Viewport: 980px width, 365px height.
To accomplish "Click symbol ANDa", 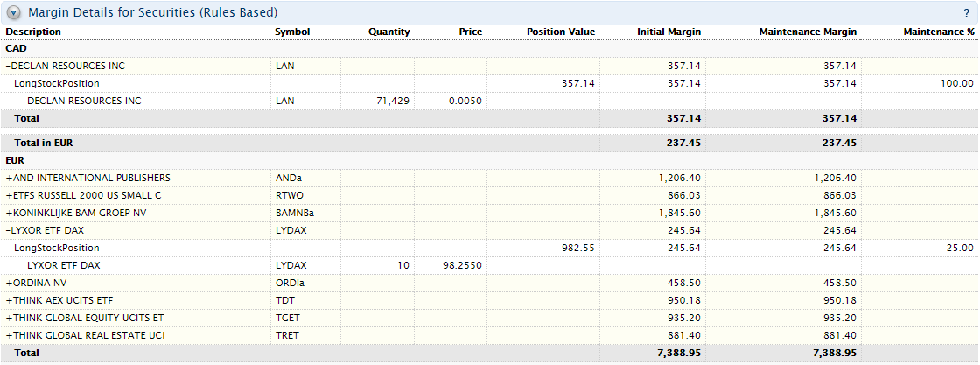I will (x=288, y=179).
